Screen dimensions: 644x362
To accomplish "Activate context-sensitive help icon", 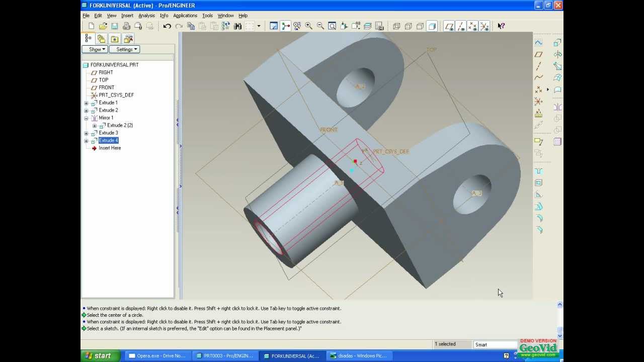I will point(501,26).
